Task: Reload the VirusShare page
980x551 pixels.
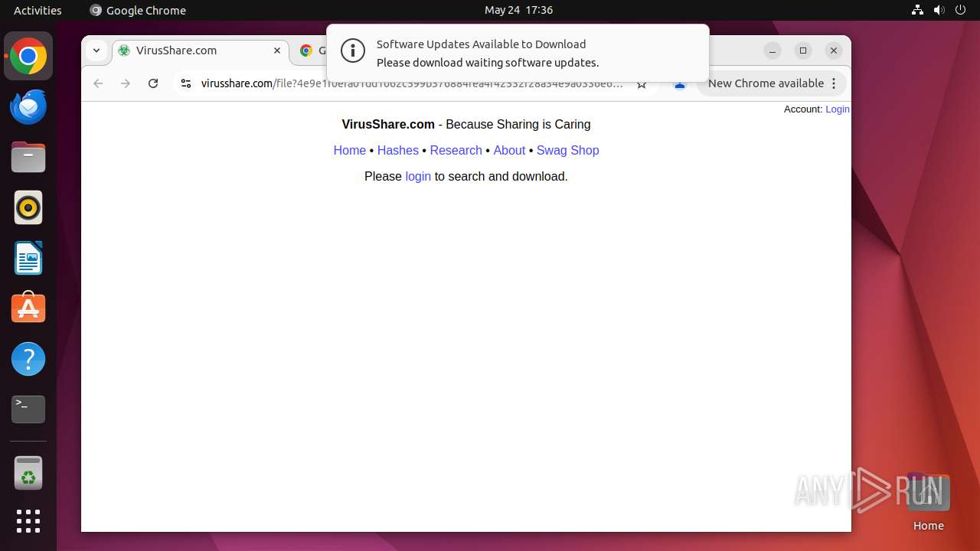Action: 153,83
